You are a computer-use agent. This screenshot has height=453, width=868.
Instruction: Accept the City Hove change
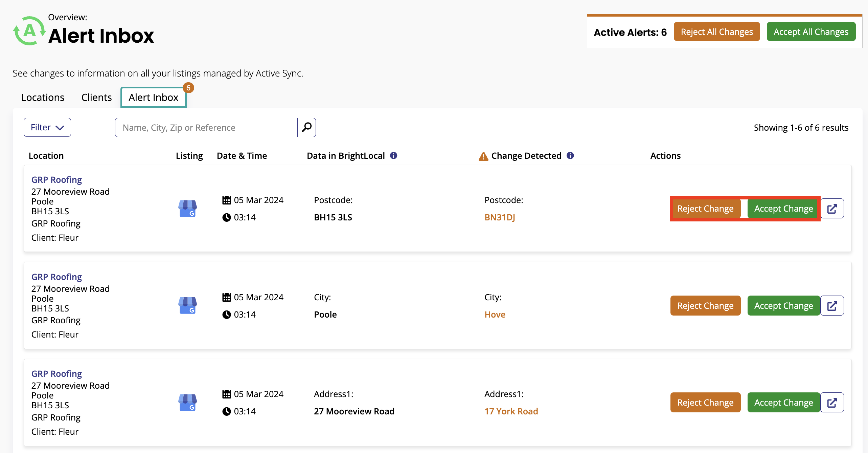tap(783, 306)
